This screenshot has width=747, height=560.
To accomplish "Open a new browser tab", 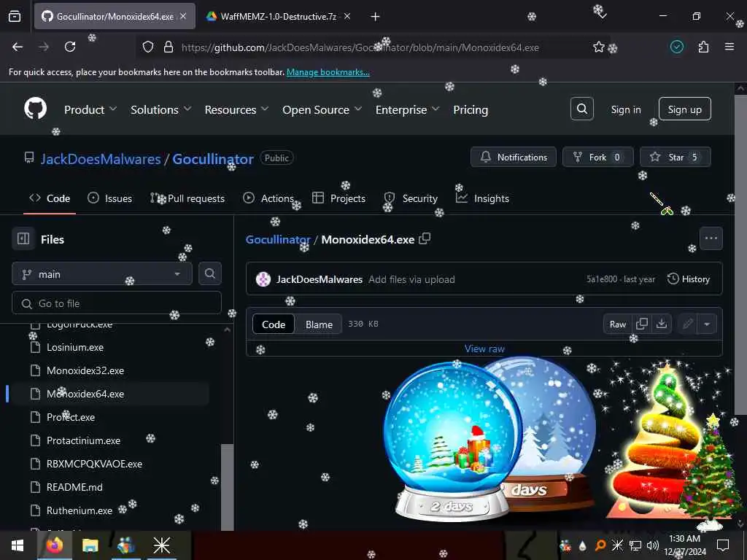I will point(375,17).
